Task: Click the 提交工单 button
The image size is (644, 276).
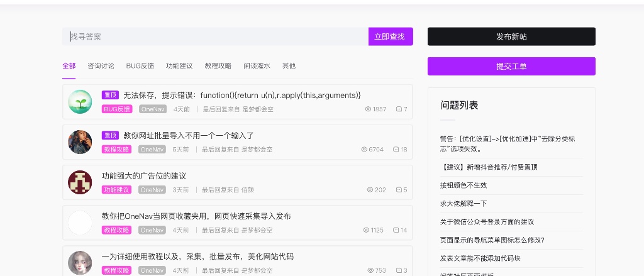Action: coord(511,66)
